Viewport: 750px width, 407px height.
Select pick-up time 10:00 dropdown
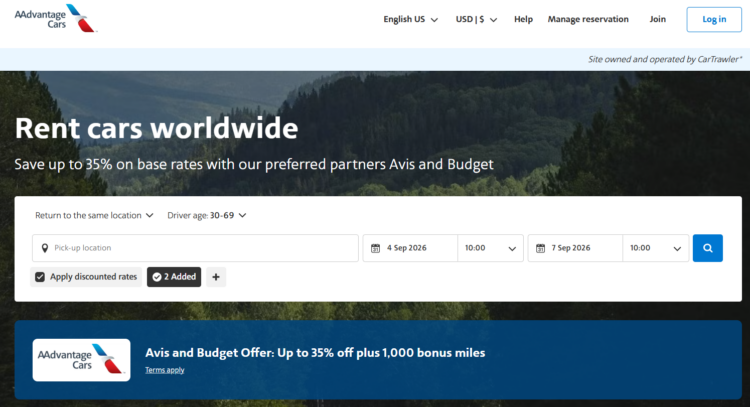[x=490, y=248]
